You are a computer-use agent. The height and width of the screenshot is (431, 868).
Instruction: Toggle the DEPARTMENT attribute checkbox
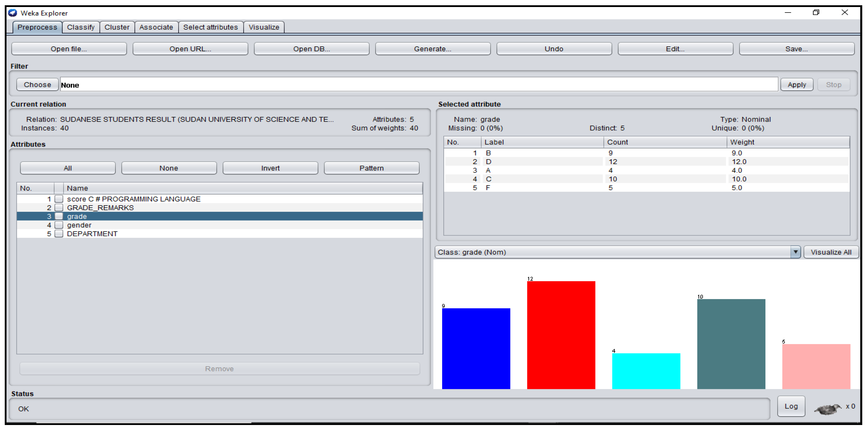(59, 234)
